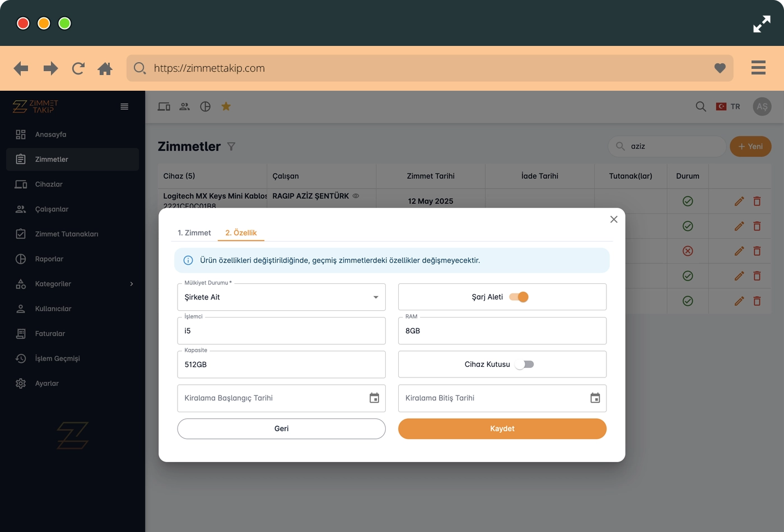Image resolution: width=784 pixels, height=532 pixels.
Task: Click the Zimmet Tarihi column header
Action: click(x=431, y=176)
